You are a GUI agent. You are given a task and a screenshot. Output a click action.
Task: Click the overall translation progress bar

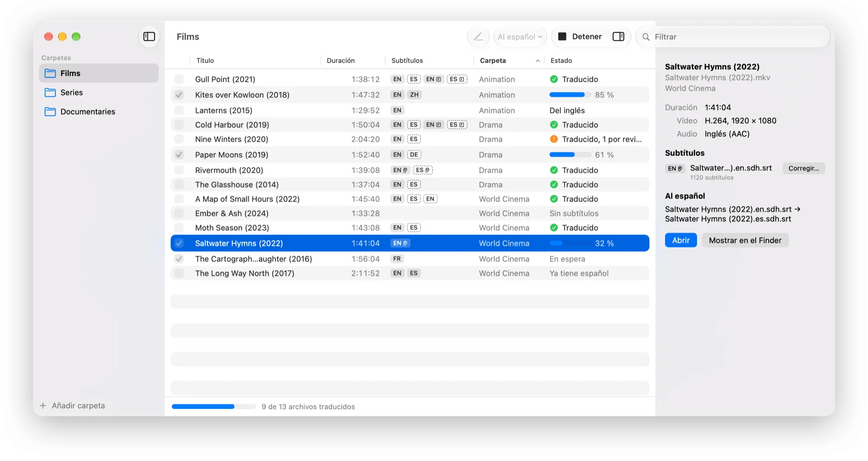tap(214, 406)
